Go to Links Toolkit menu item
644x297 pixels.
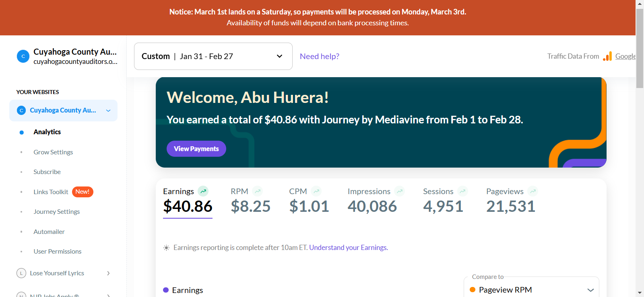click(51, 192)
